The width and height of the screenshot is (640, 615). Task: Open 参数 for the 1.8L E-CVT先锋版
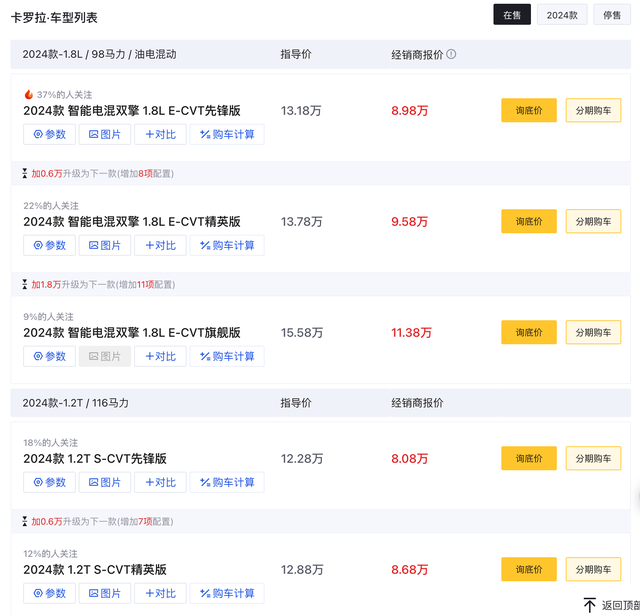pyautogui.click(x=49, y=134)
